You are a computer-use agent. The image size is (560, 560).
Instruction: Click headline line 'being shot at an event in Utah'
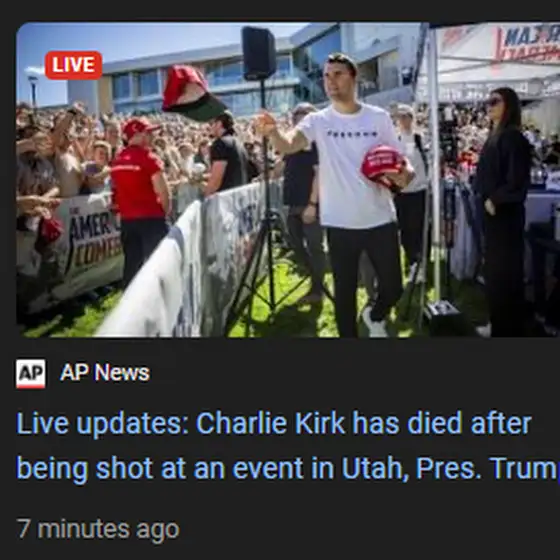pyautogui.click(x=212, y=468)
